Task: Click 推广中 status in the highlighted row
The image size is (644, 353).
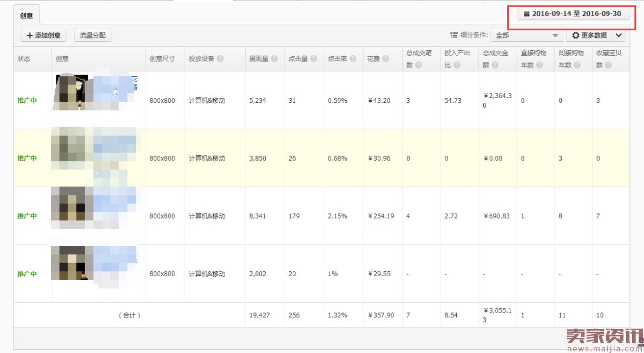Action: [x=27, y=158]
